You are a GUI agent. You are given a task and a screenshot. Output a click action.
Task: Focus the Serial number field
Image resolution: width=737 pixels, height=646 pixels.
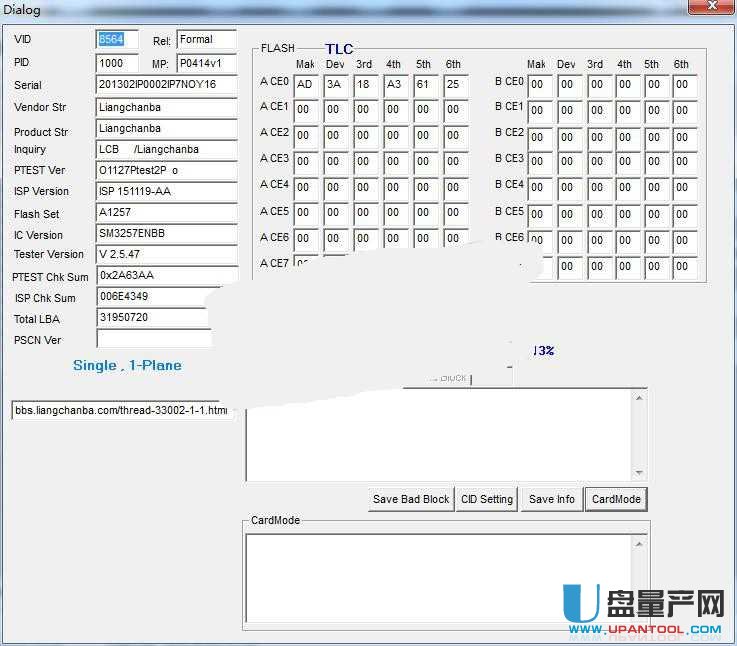coord(166,85)
